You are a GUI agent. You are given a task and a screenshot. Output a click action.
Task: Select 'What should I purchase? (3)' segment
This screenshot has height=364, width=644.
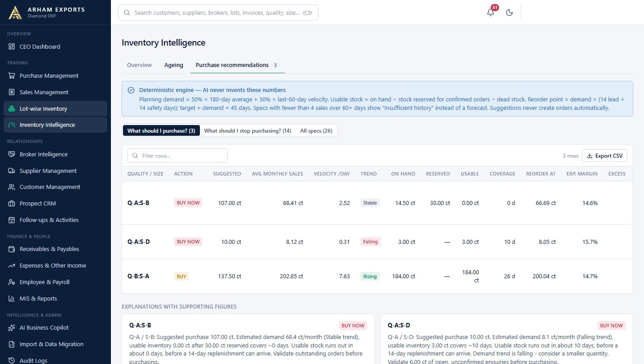[x=161, y=131]
